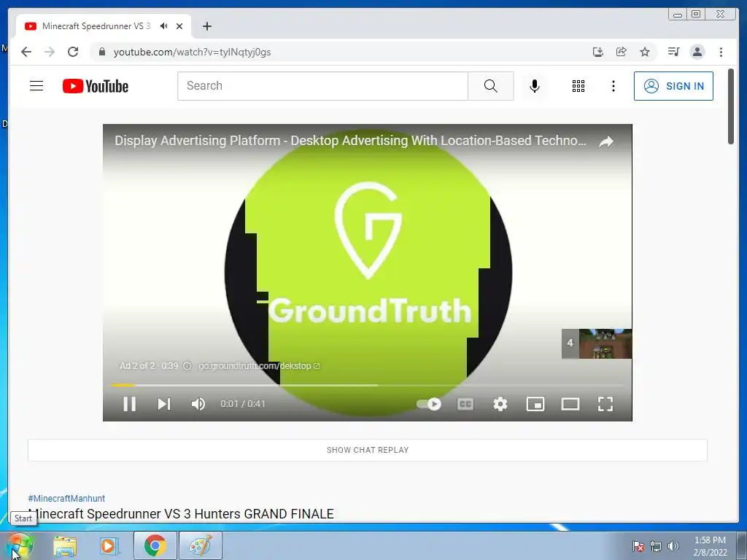Open Windows Explorer from taskbar

(x=65, y=546)
